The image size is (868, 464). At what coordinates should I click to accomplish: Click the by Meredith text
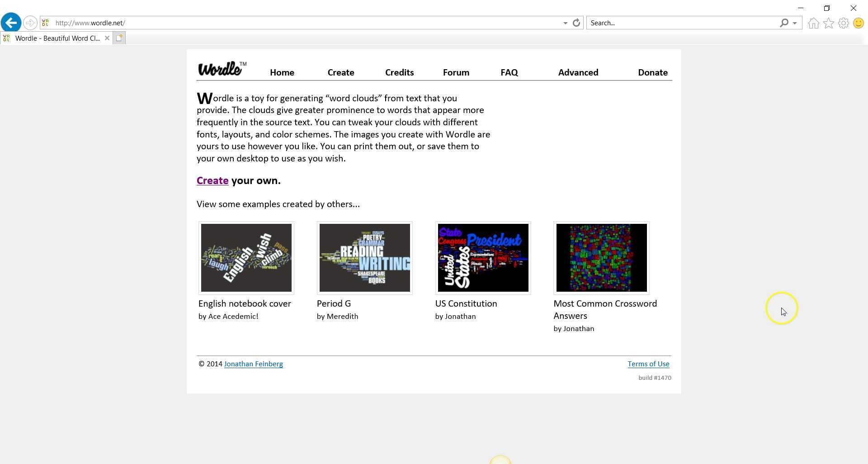tap(338, 316)
